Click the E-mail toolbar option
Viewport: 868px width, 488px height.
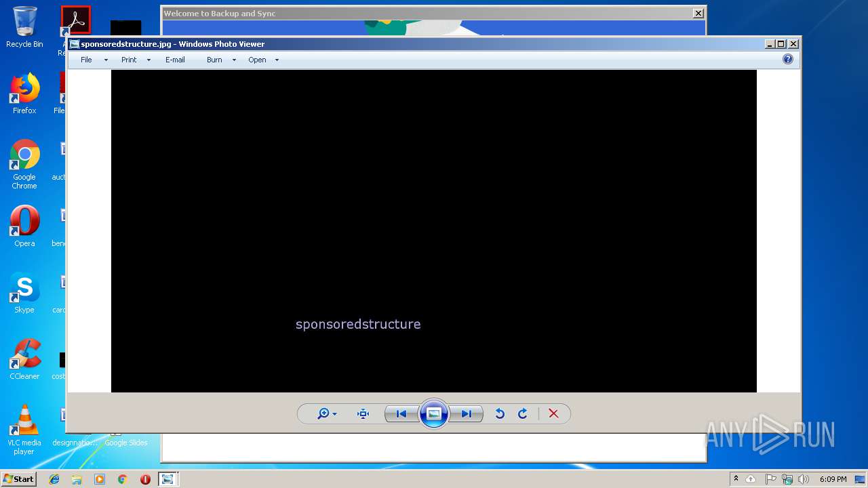pos(175,60)
